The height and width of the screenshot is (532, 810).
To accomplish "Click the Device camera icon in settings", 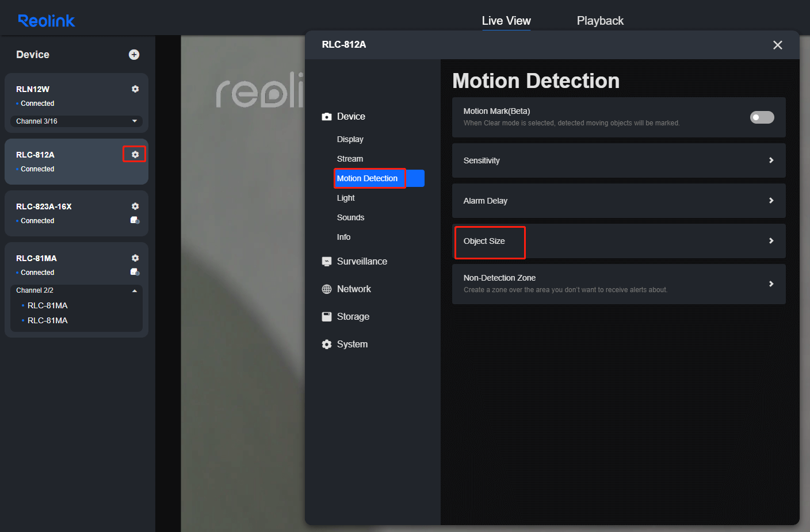I will [x=327, y=117].
